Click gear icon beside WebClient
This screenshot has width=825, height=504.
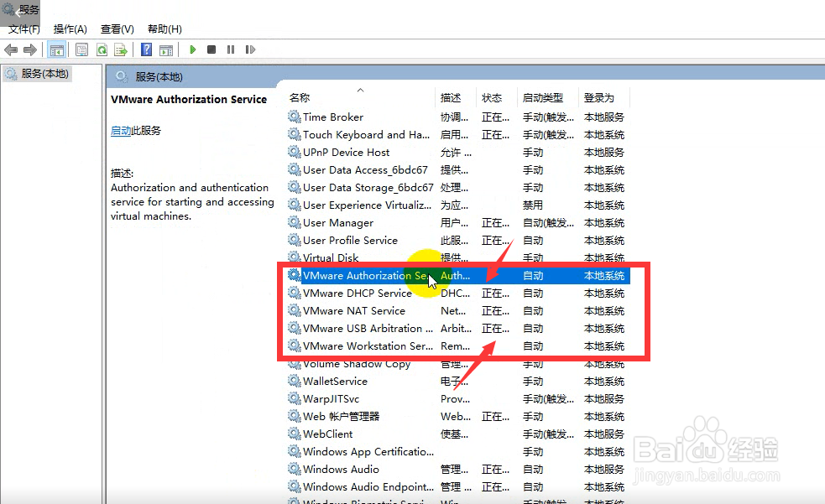[294, 434]
